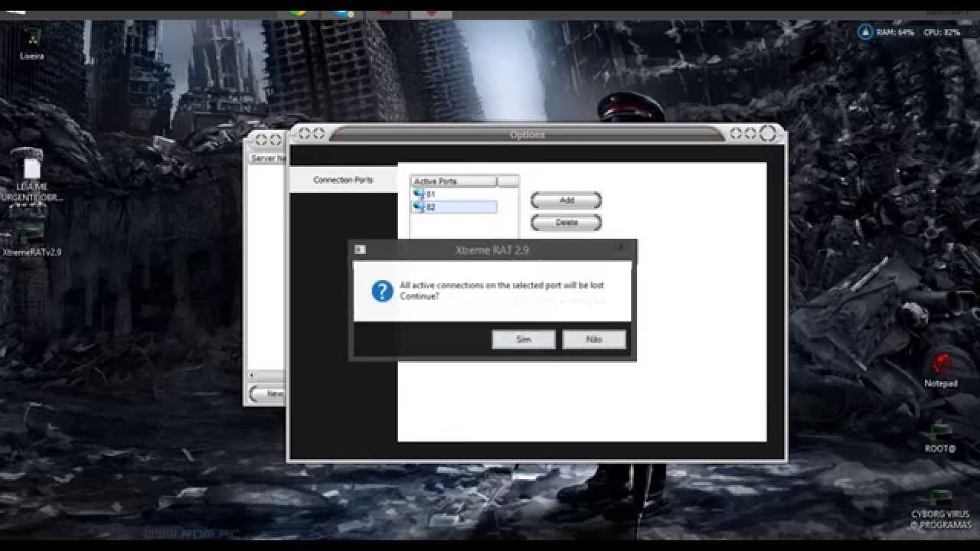The width and height of the screenshot is (980, 551).
Task: Click the network icon beside port 81
Action: click(x=419, y=194)
